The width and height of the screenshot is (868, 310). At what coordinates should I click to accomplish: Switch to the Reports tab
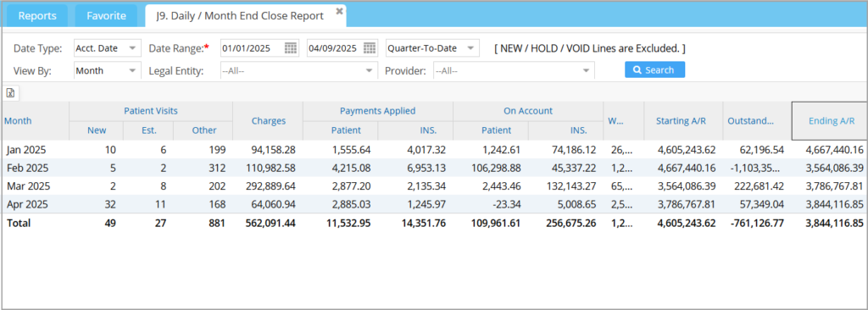(x=37, y=15)
